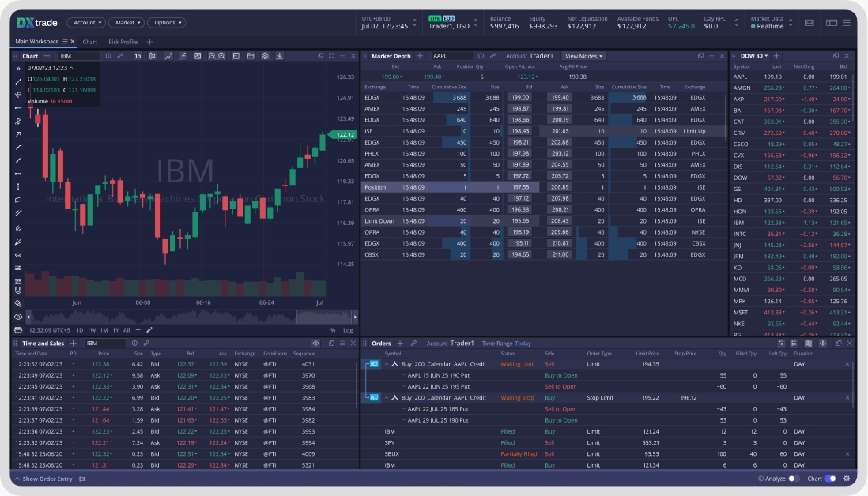Viewport: 868px width, 496px height.
Task: Take a chart snapshot with the camera icon
Action: [197, 56]
